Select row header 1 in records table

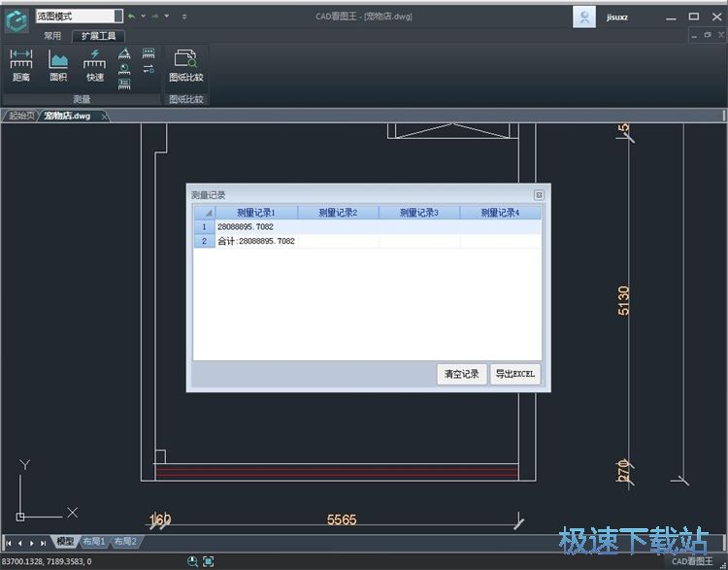pos(204,226)
